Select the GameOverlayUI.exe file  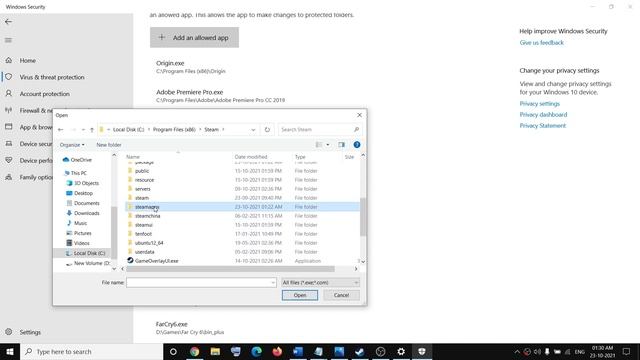[242, 261]
